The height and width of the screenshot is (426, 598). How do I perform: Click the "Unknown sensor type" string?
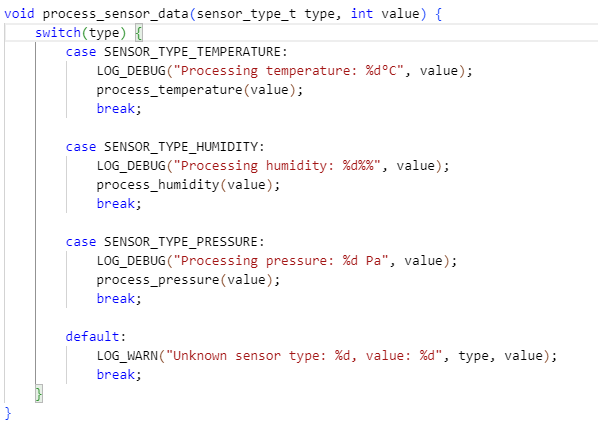pos(304,356)
